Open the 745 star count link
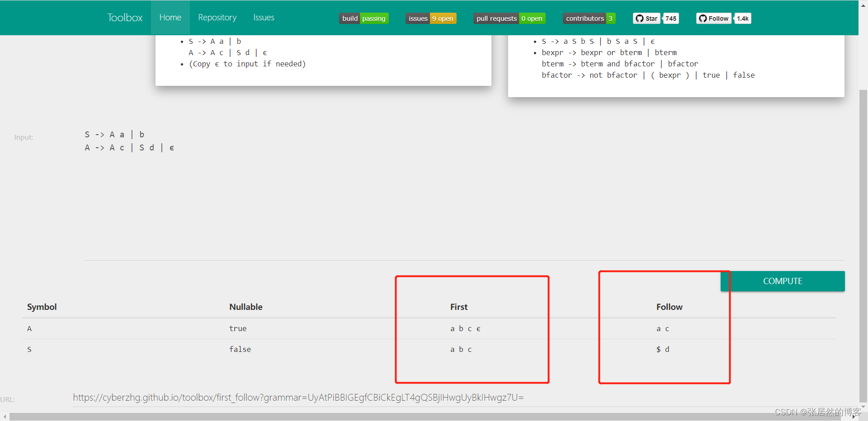Viewport: 868px width, 421px height. coord(671,19)
